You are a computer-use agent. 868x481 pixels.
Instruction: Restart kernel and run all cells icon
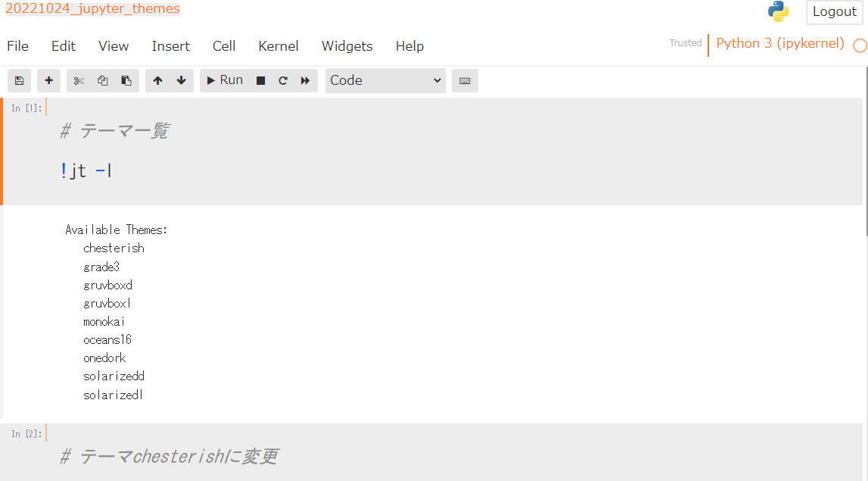point(305,81)
